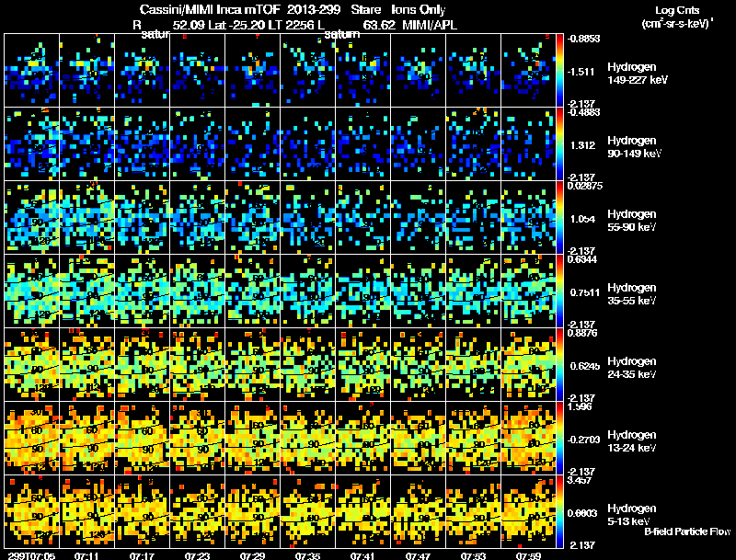Click the Hydrogen 90-149 keV color bar
This screenshot has height=560, width=736.
pos(559,144)
